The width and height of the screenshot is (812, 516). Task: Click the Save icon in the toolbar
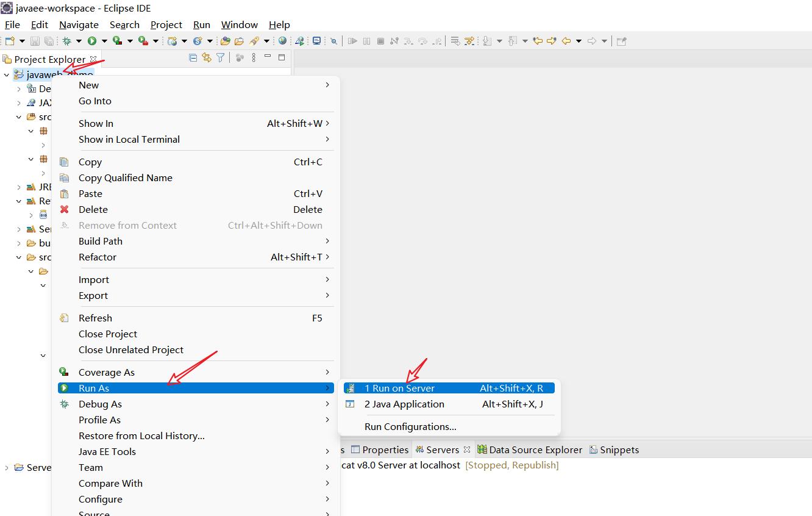35,40
